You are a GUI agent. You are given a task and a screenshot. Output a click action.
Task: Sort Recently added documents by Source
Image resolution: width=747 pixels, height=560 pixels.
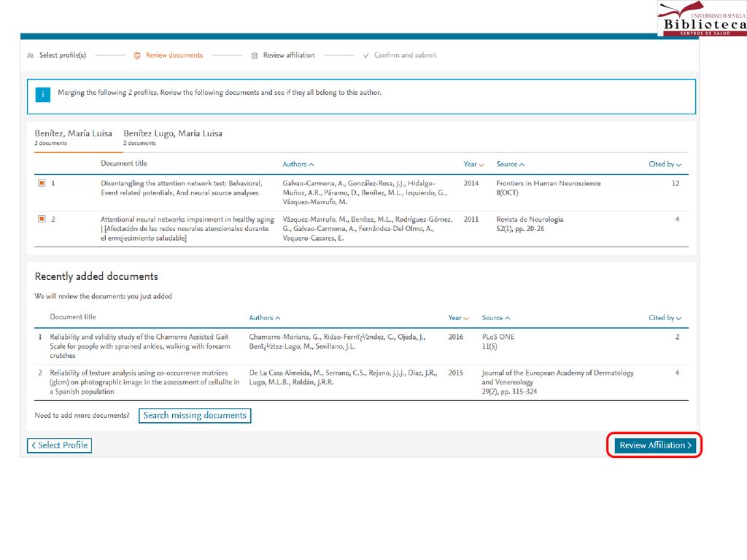(495, 318)
